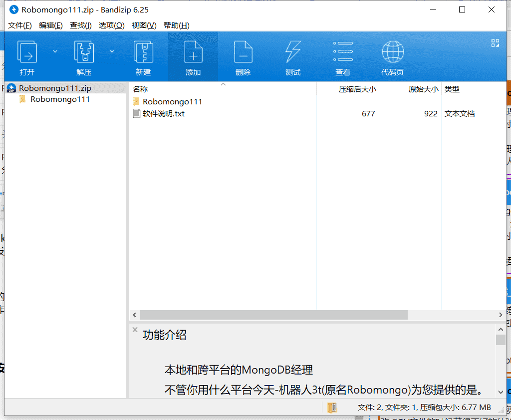511x420 pixels.
Task: Click preview panel scroll down arrow
Action: [501, 392]
